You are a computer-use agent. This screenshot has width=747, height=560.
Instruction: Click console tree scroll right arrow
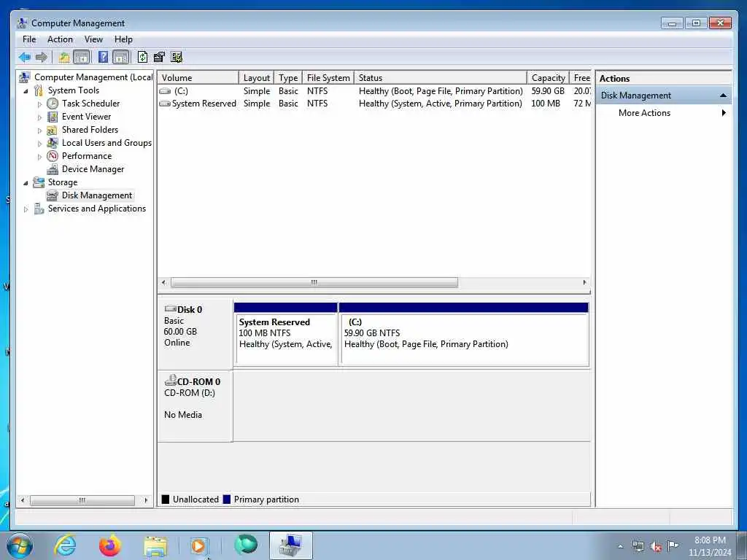click(146, 500)
